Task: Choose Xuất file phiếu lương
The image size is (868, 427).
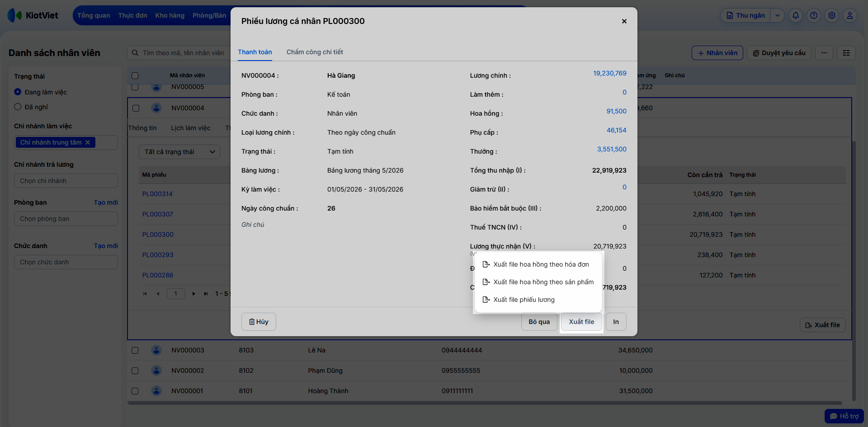Action: point(538,300)
